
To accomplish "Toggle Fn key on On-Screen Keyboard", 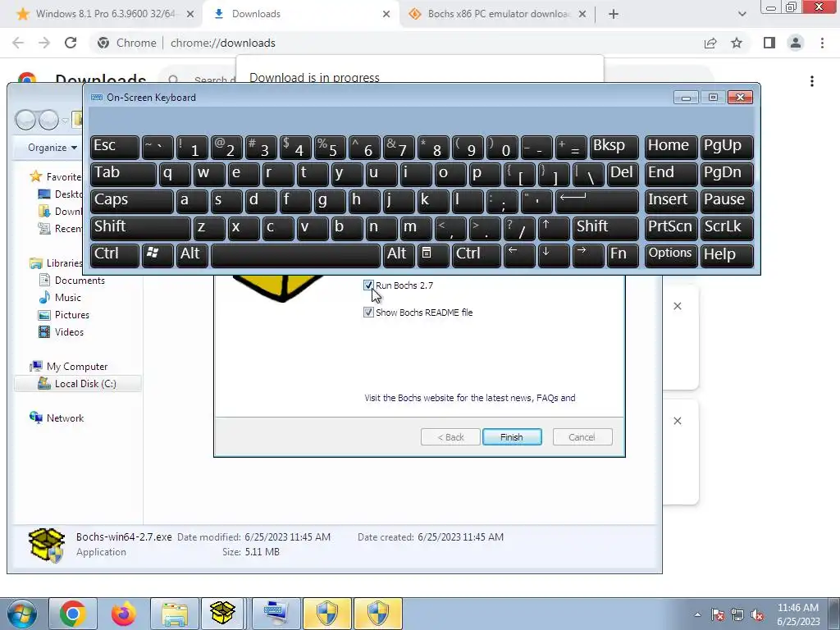I will (623, 254).
